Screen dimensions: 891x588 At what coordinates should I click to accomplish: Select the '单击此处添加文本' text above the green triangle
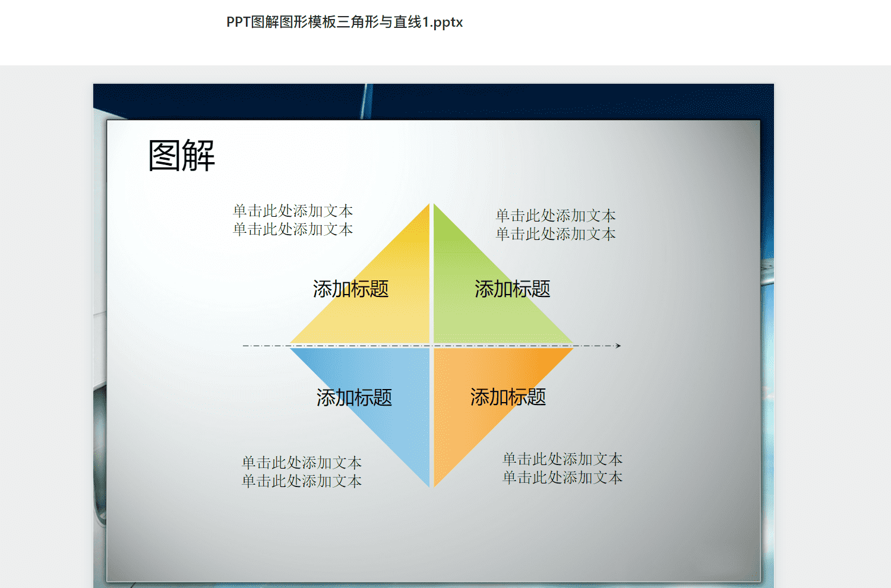556,225
